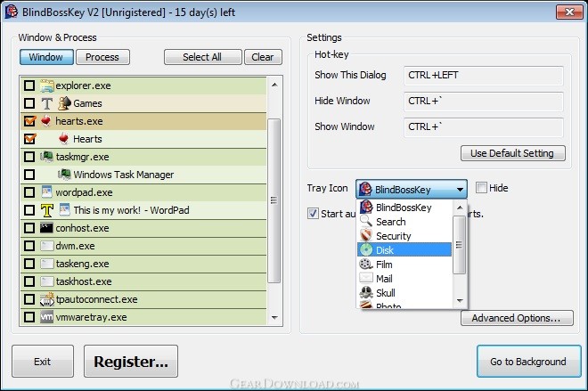Check the conhost.exe checkbox
Image resolution: width=588 pixels, height=391 pixels.
[29, 228]
